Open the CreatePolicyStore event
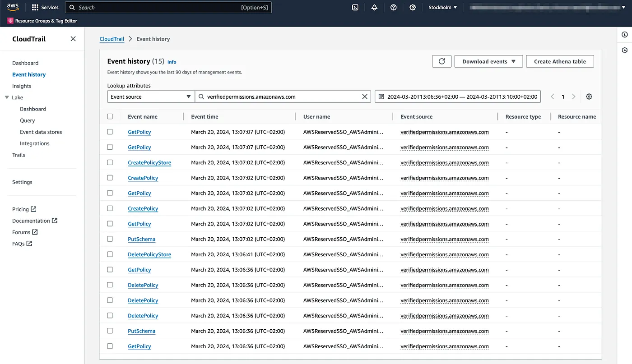Image resolution: width=632 pixels, height=364 pixels. (149, 162)
